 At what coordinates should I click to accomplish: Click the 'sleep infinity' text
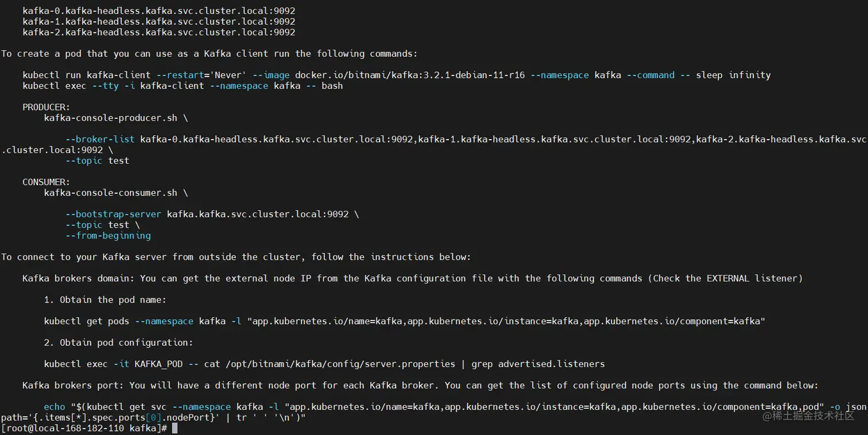point(733,75)
